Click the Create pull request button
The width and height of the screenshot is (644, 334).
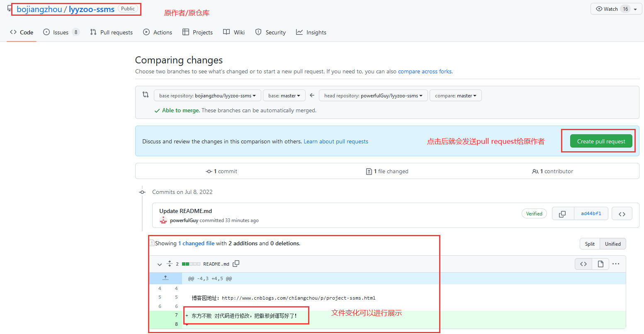coord(601,141)
